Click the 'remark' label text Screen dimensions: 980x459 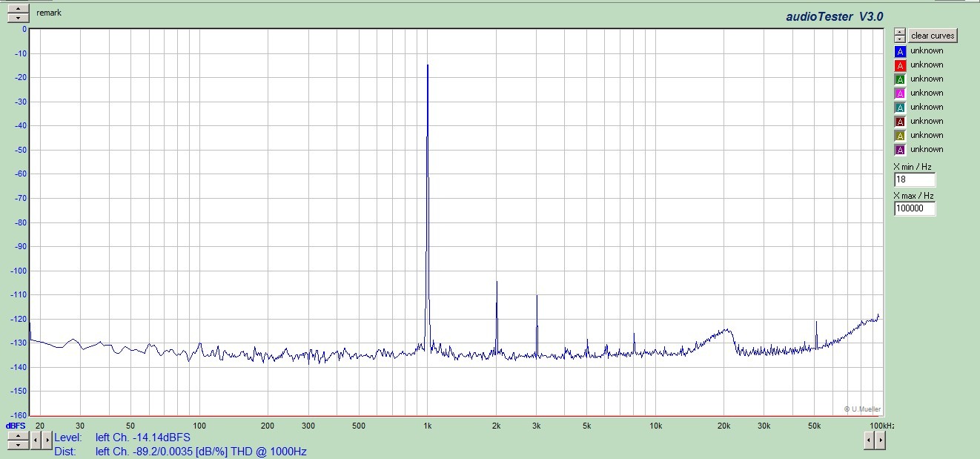[48, 13]
